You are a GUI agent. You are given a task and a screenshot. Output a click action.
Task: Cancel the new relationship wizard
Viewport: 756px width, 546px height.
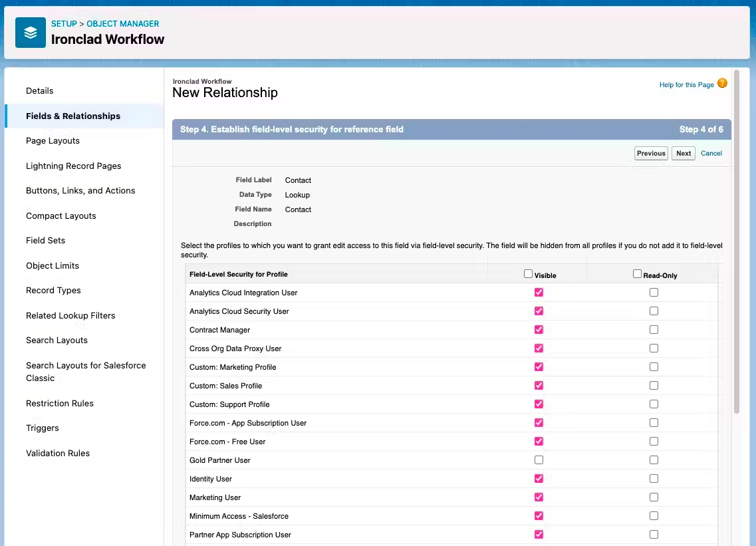pyautogui.click(x=711, y=154)
